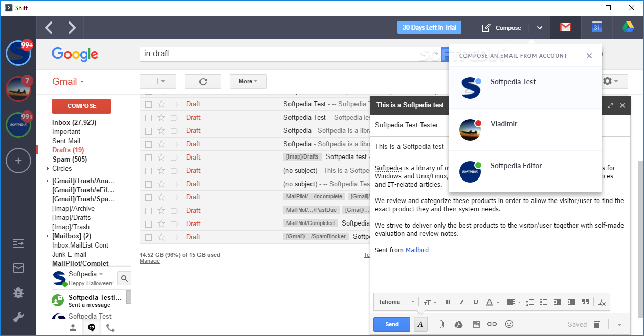Check the MailPilot/Completed draft row
This screenshot has height=336, width=644.
click(148, 223)
